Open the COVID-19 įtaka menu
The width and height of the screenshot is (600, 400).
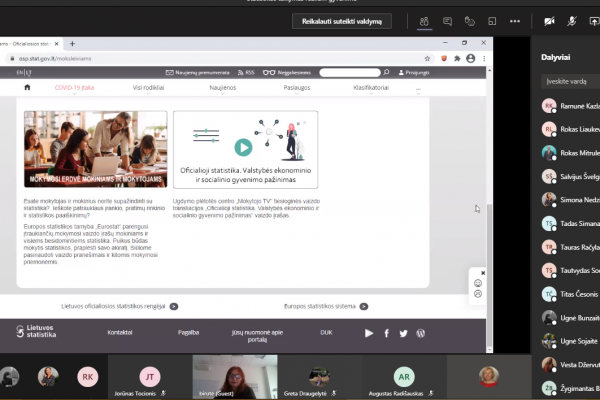74,88
